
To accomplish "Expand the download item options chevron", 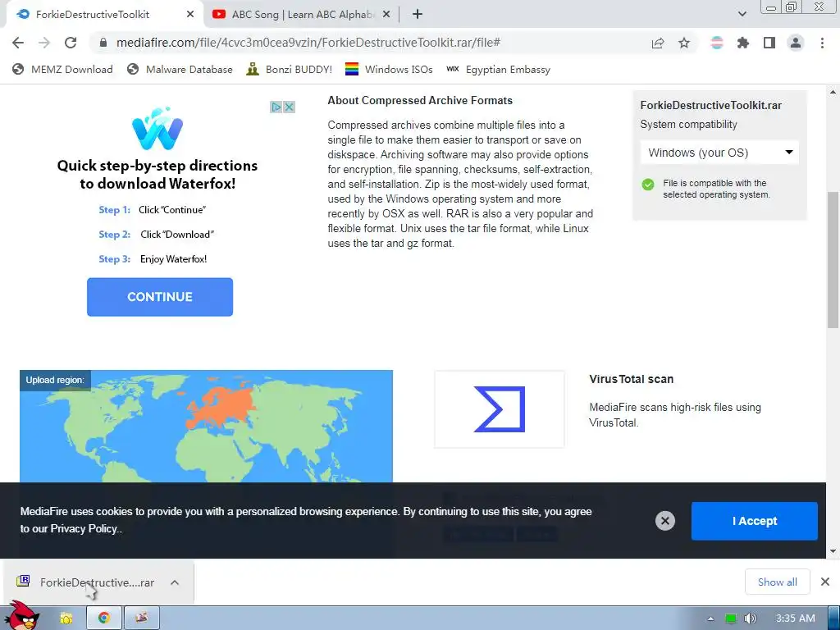I will (175, 582).
